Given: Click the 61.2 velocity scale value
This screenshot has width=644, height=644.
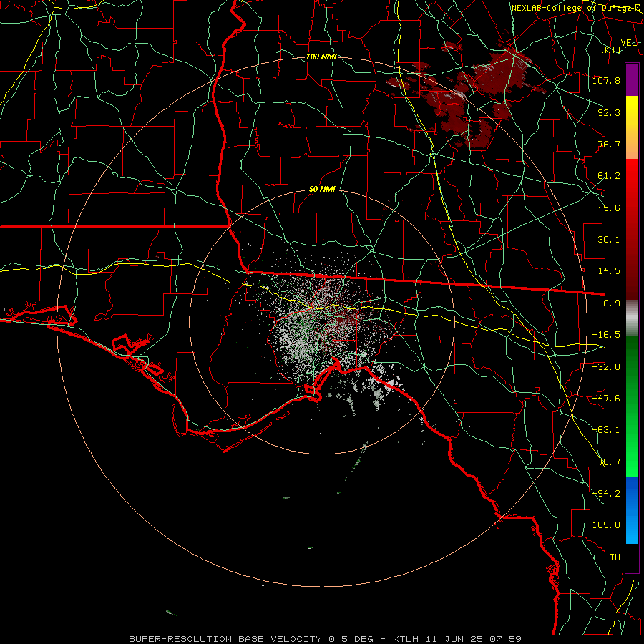Looking at the screenshot, I should (609, 176).
